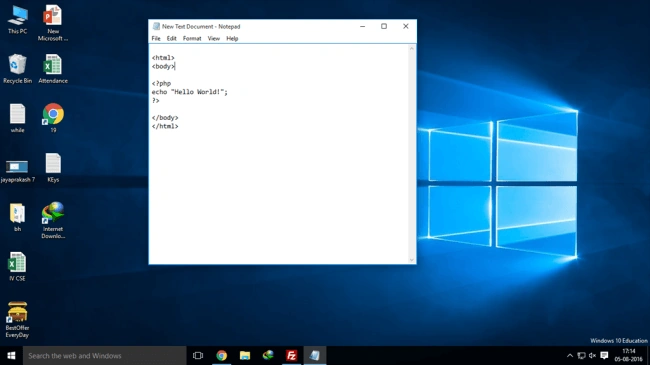The height and width of the screenshot is (365, 650).
Task: Click the </html> line in Notepad
Action: pos(165,127)
